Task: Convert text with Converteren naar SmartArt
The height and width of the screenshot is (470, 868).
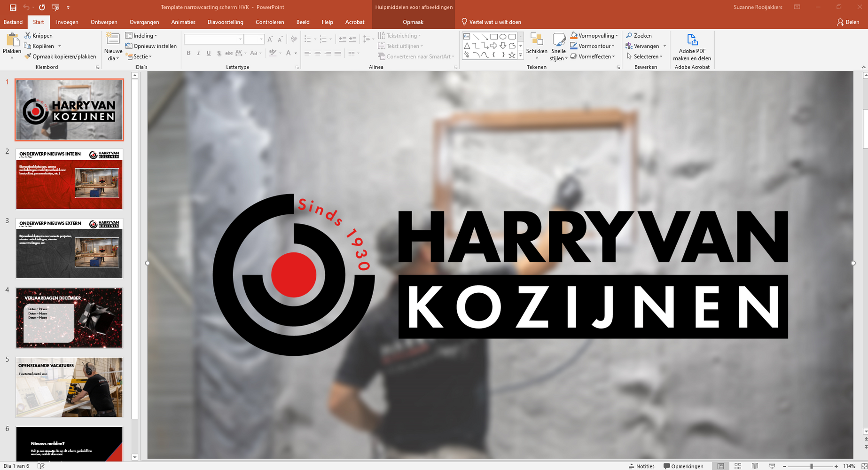Action: click(416, 56)
